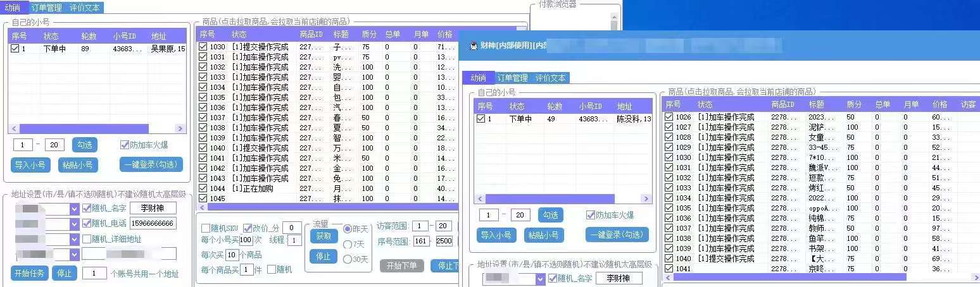Choose the 30天 radio button
This screenshot has width=980, height=287.
pos(347,259)
